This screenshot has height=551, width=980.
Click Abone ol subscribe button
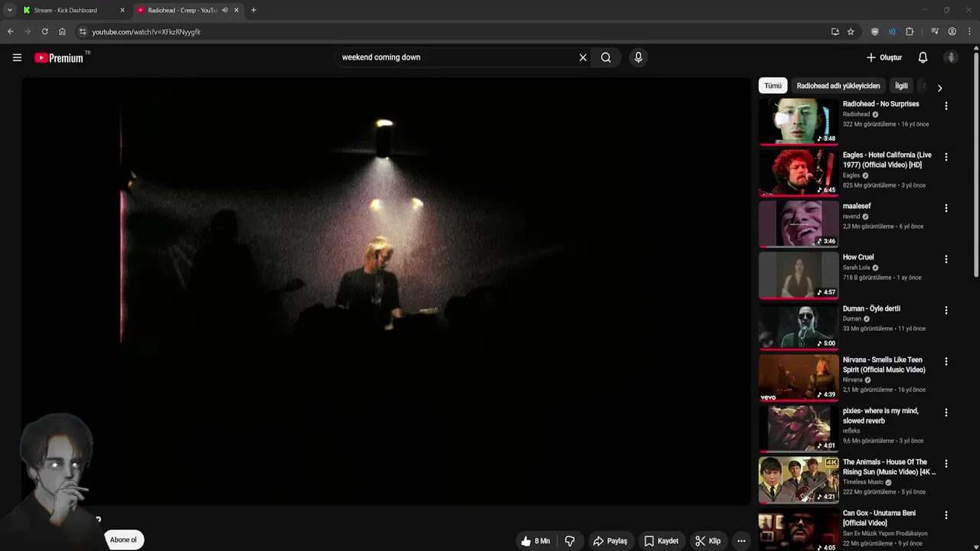click(123, 540)
